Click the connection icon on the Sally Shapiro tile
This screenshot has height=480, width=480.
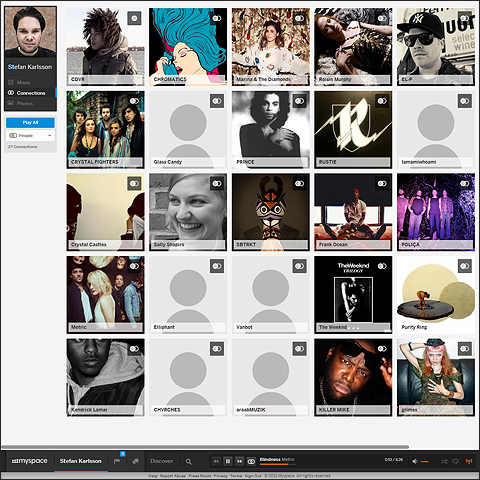pos(217,183)
